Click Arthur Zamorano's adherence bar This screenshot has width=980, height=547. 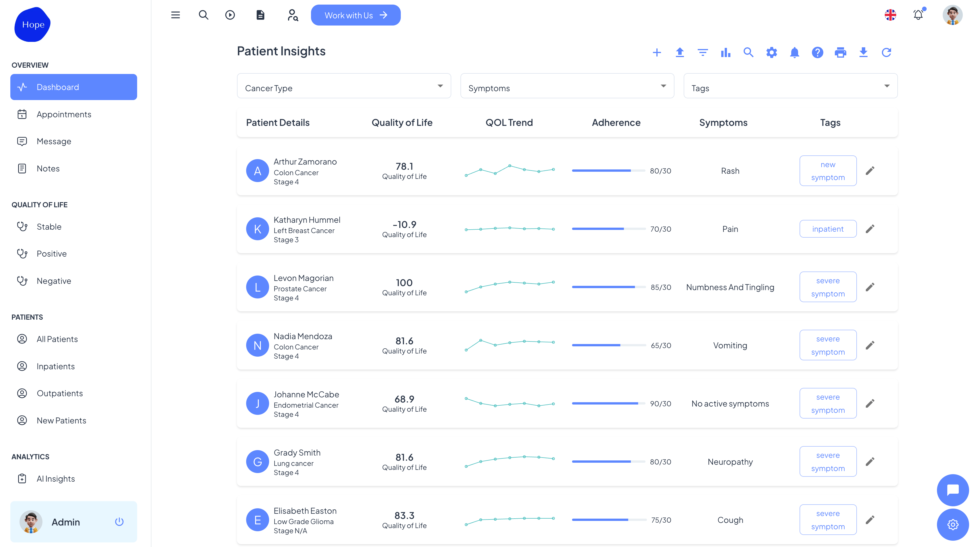pos(608,171)
